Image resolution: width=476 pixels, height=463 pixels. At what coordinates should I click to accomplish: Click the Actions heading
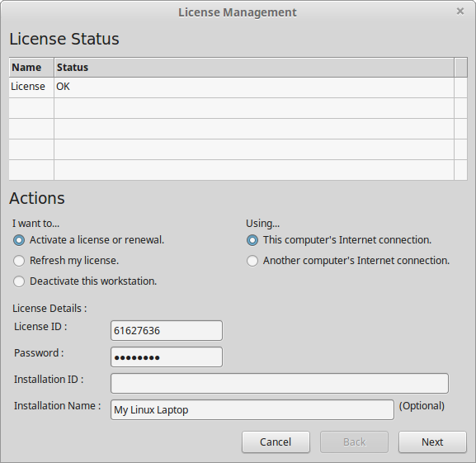(x=37, y=198)
